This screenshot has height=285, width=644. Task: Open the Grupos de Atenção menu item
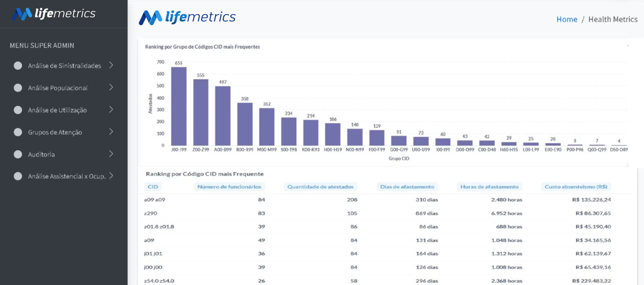coord(55,133)
